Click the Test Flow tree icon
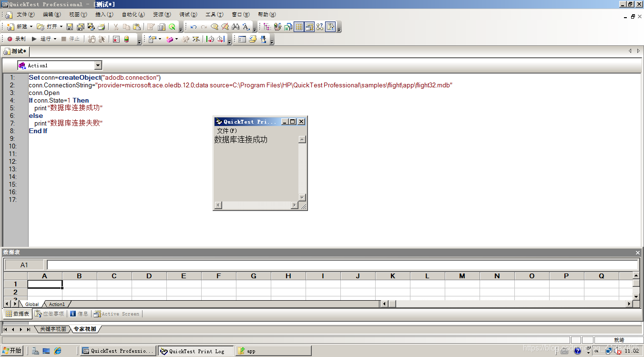 tap(267, 27)
